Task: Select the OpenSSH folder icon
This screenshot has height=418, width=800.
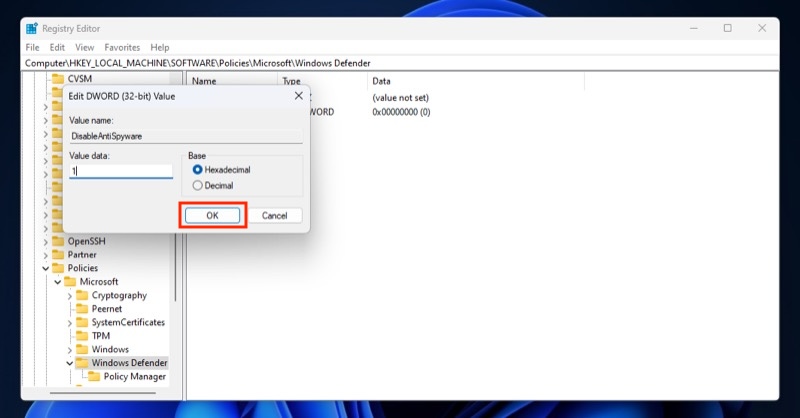Action: tap(58, 241)
